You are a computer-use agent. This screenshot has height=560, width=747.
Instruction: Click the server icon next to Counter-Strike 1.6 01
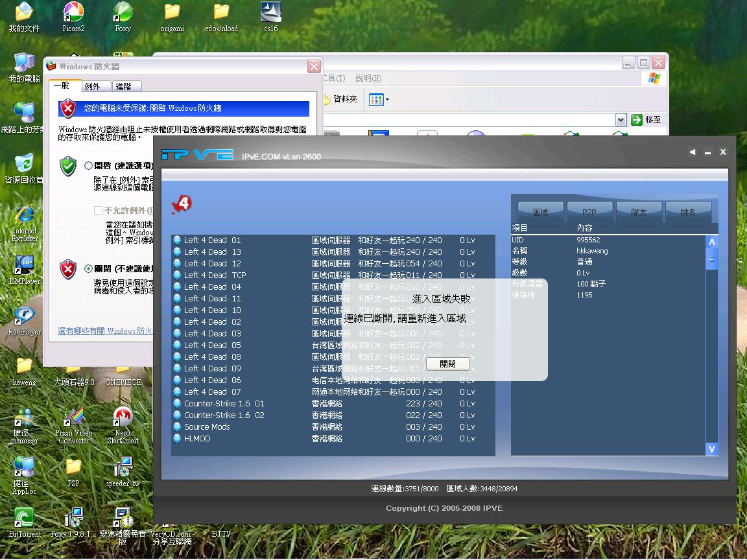pos(176,403)
